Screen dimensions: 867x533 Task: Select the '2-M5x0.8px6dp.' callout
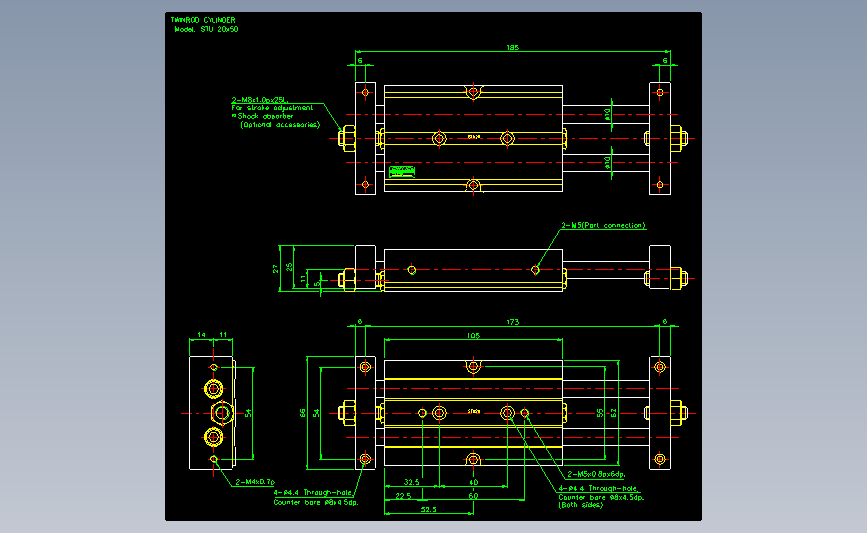pos(596,474)
